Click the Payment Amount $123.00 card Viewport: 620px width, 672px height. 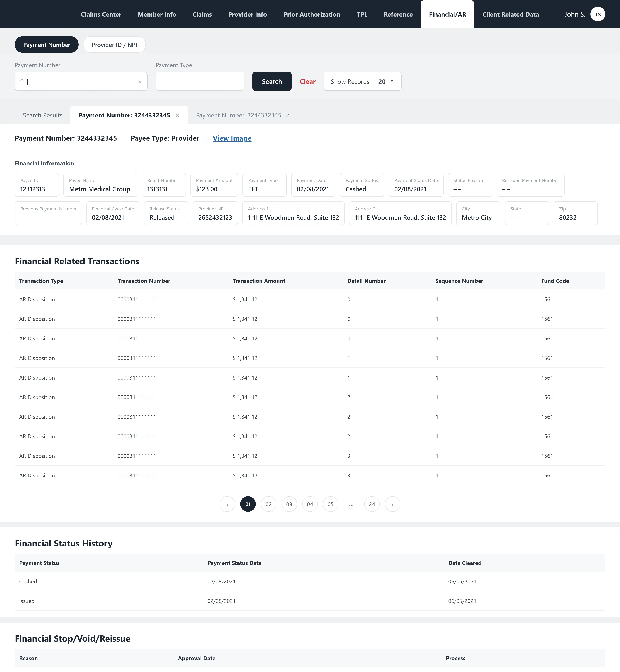[214, 185]
